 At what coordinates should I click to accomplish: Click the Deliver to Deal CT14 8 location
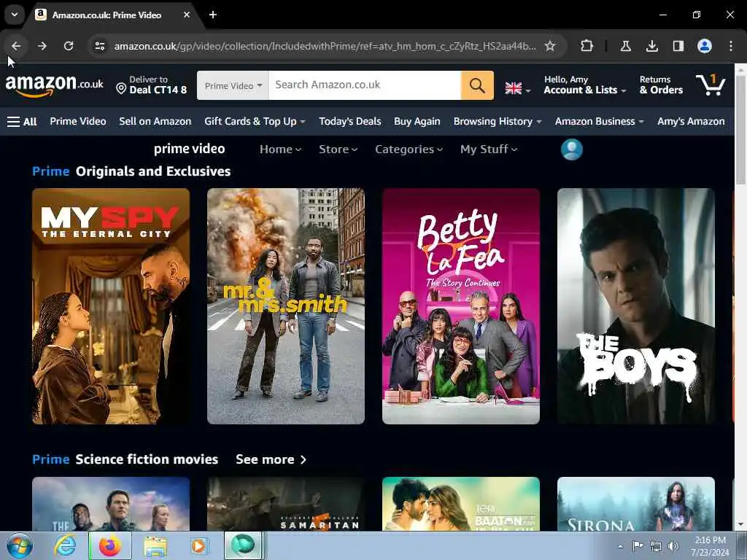click(152, 85)
